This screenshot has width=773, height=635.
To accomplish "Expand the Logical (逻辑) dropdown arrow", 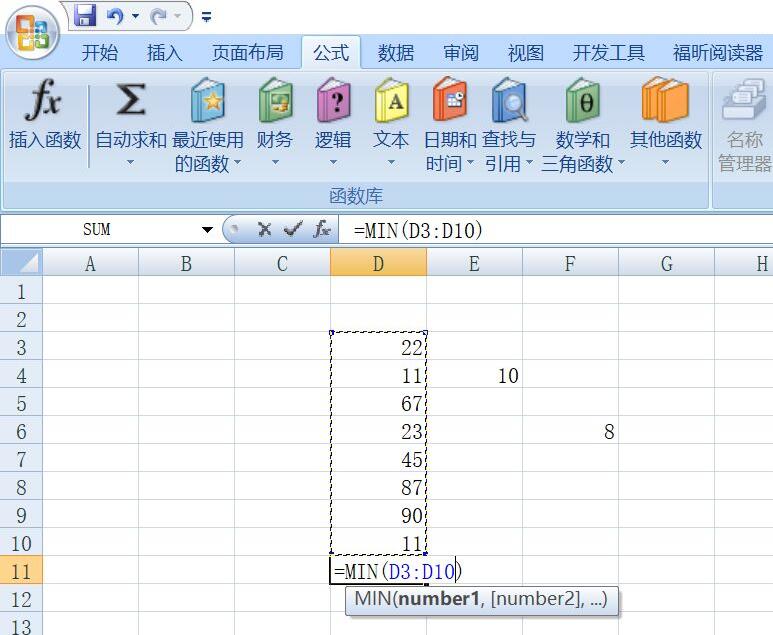I will tap(333, 162).
